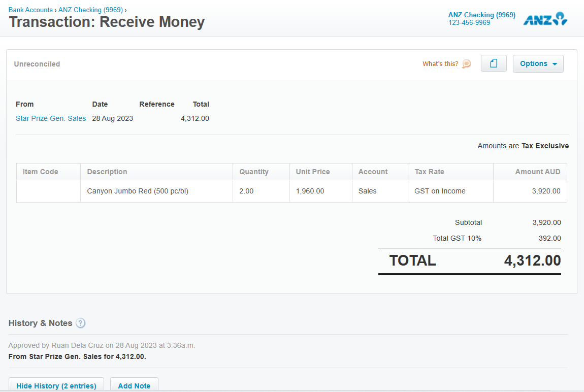
Task: Go to Bank Accounts breadcrumb link
Action: click(30, 10)
